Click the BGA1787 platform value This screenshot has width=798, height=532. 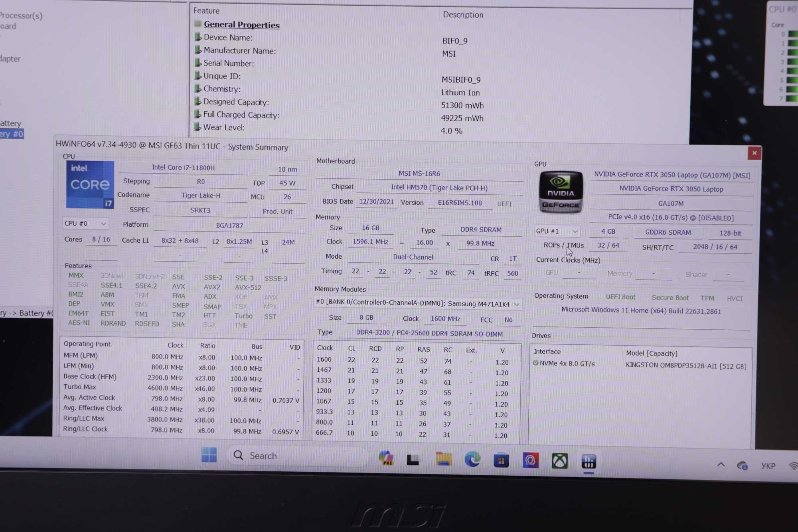point(229,225)
